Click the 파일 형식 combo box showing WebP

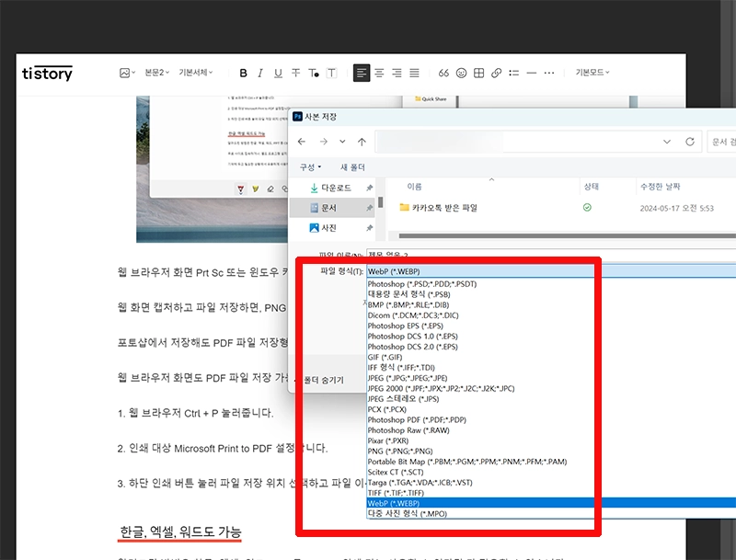pos(551,271)
